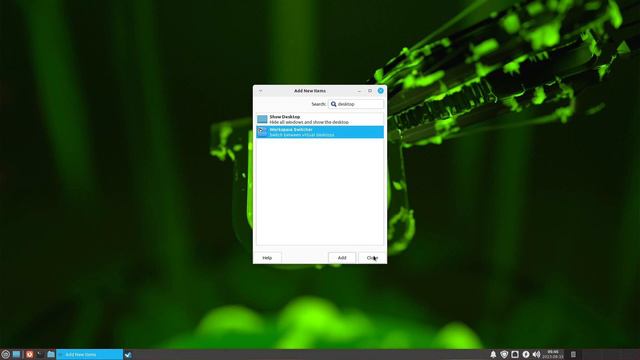Click the panel icon right of clock
This screenshot has height=360, width=640.
[573, 354]
